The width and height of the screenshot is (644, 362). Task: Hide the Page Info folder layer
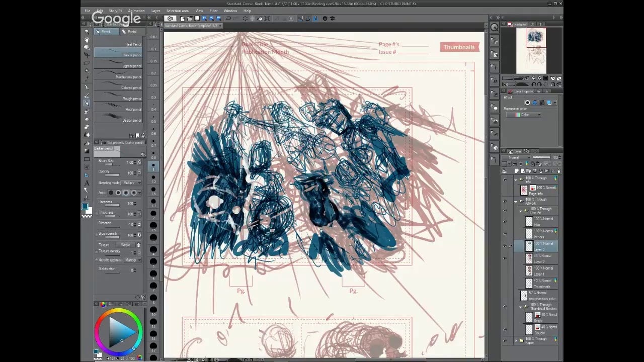point(505,179)
